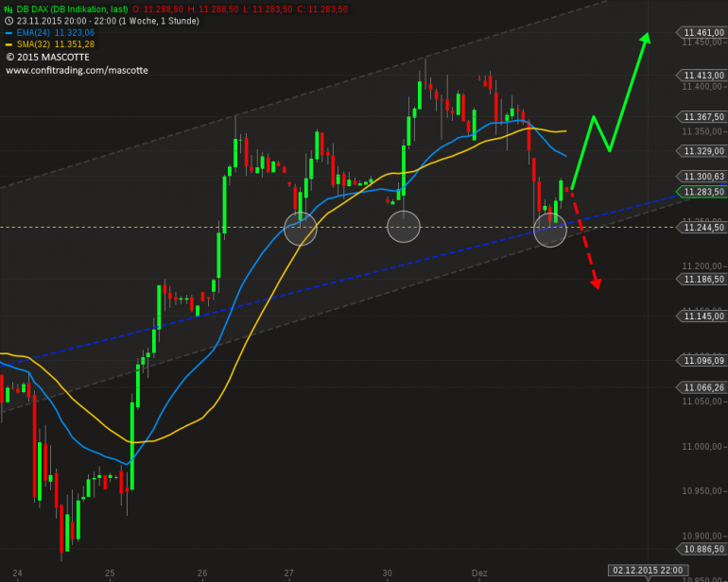Click the O: 11.288,50 open value
Screen dimensions: 728x582
pos(158,9)
